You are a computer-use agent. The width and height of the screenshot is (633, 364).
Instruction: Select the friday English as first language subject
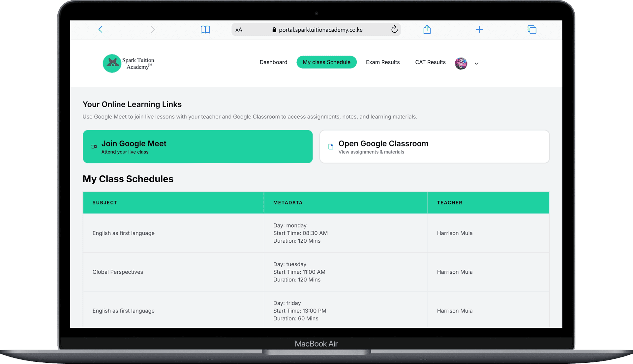pos(123,311)
